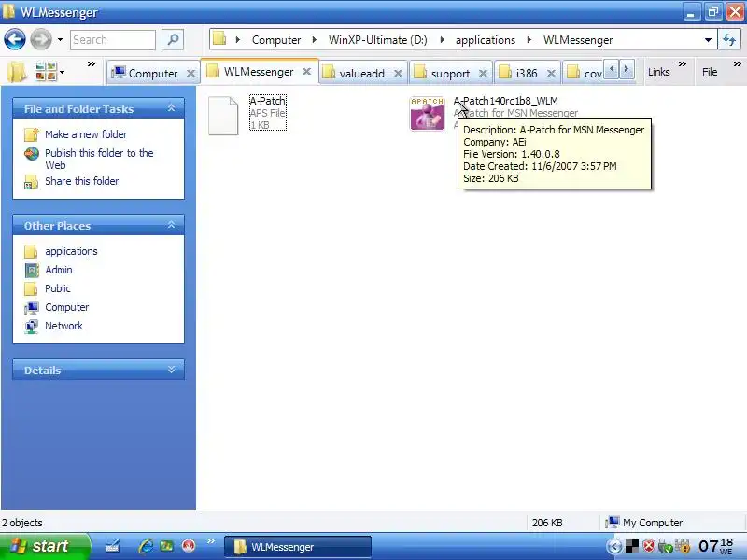
Task: Open the address bar dropdown
Action: [x=708, y=40]
